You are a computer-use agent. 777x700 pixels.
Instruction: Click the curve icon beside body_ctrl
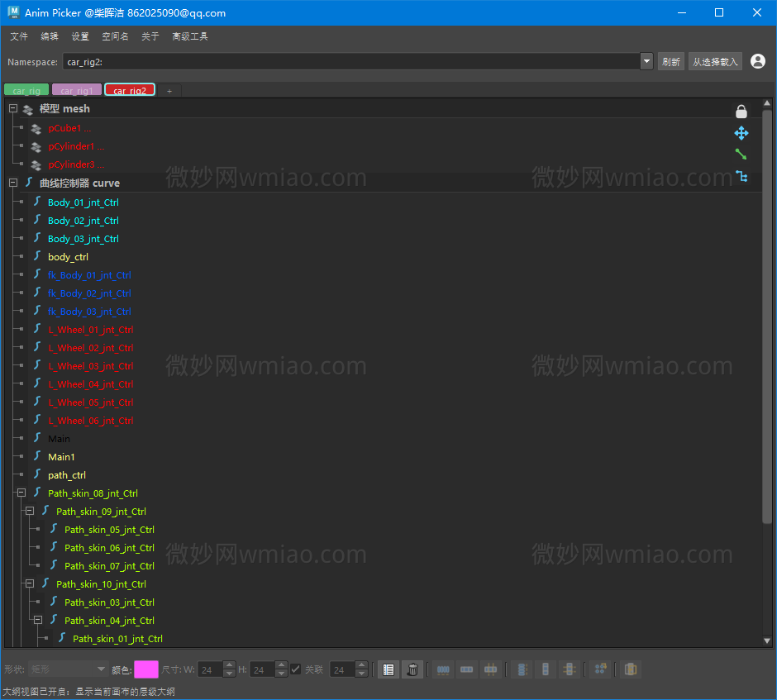[x=37, y=256]
